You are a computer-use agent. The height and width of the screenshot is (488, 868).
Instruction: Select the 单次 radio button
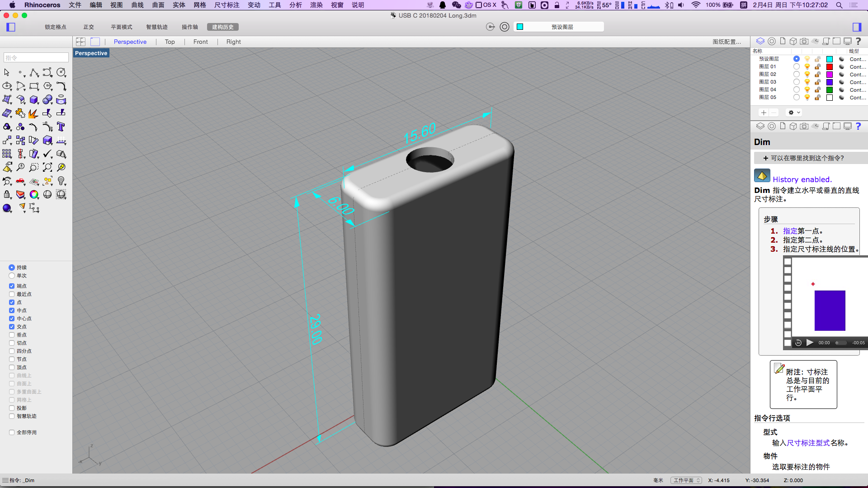[x=12, y=276]
